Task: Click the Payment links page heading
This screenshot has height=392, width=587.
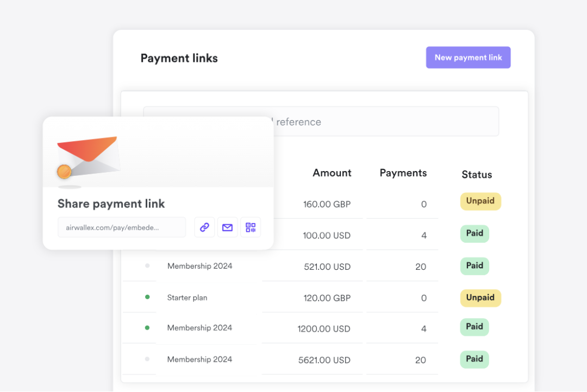Action: (179, 58)
